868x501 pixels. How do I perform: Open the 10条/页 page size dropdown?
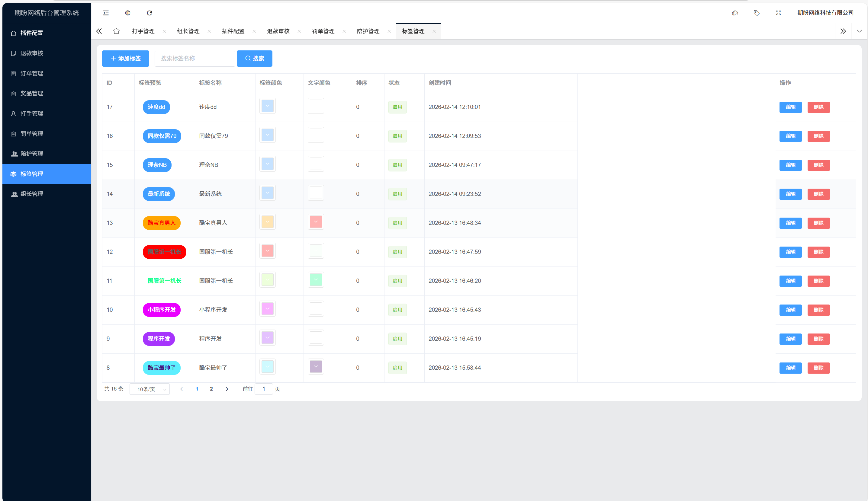coord(150,389)
